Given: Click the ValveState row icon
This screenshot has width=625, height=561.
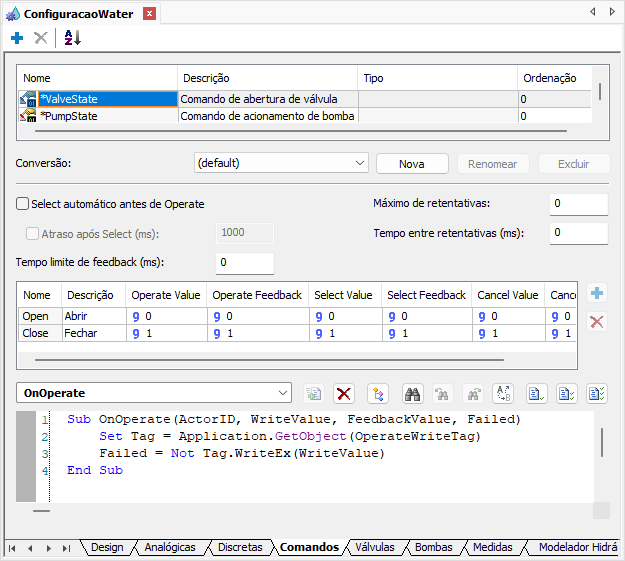Looking at the screenshot, I should 28,99.
